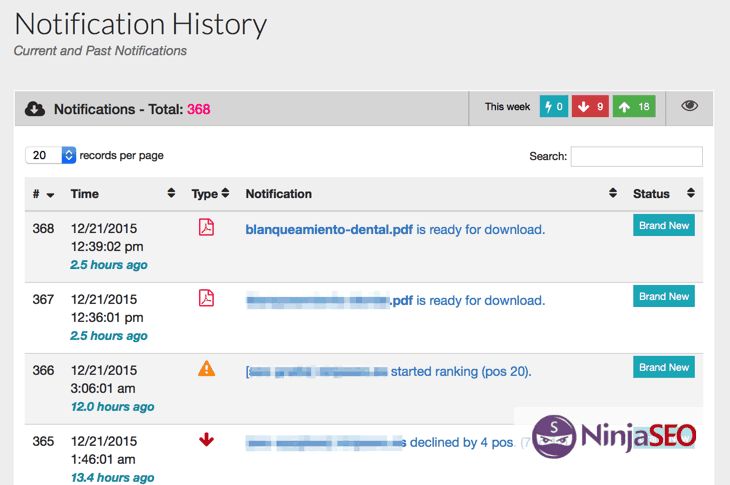Click the NinjaSEO logo
This screenshot has height=485, width=730.
tap(614, 436)
